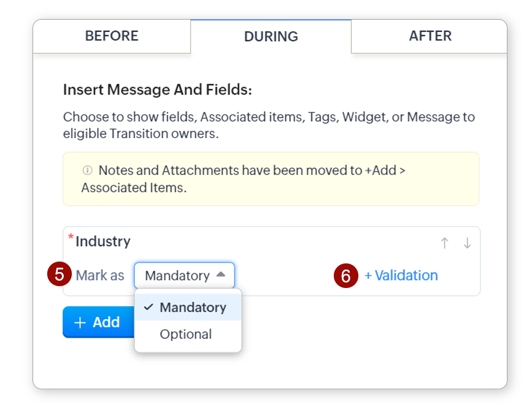Click the Industry field name
532x420 pixels.
[x=102, y=241]
